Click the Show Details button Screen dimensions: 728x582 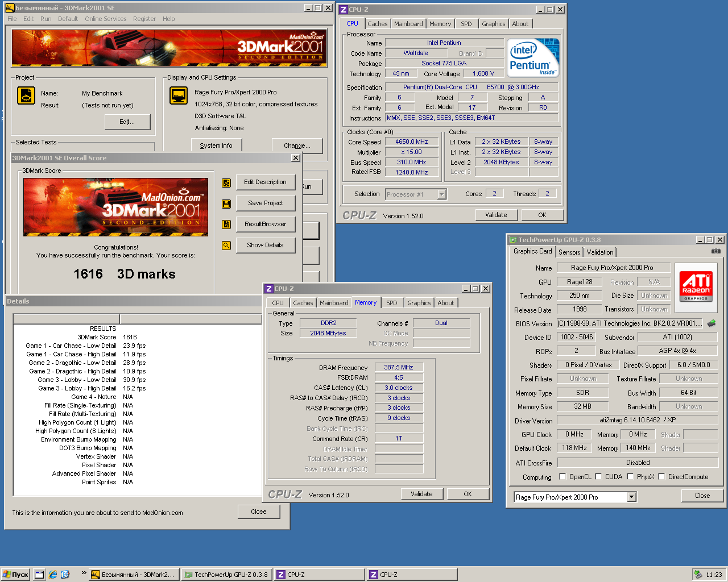265,245
